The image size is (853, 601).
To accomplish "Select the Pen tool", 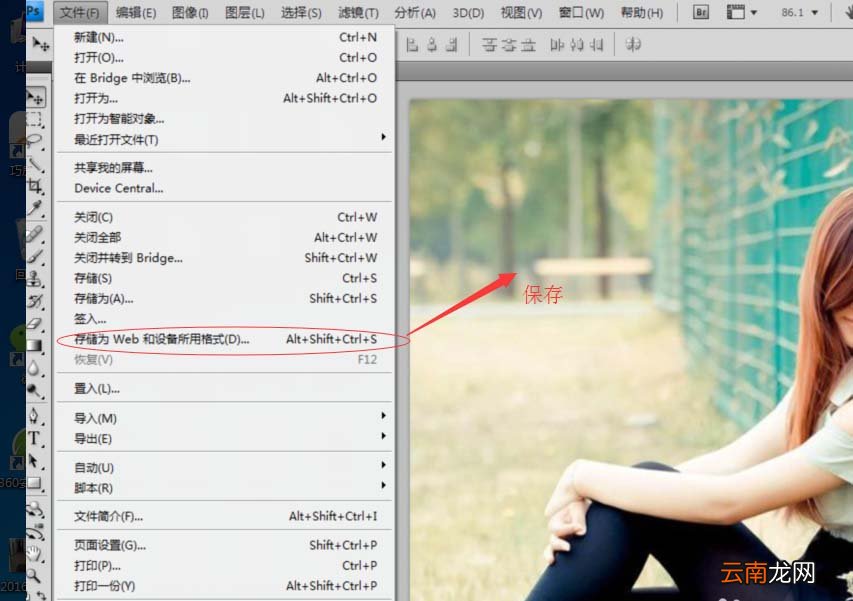I will pos(35,416).
